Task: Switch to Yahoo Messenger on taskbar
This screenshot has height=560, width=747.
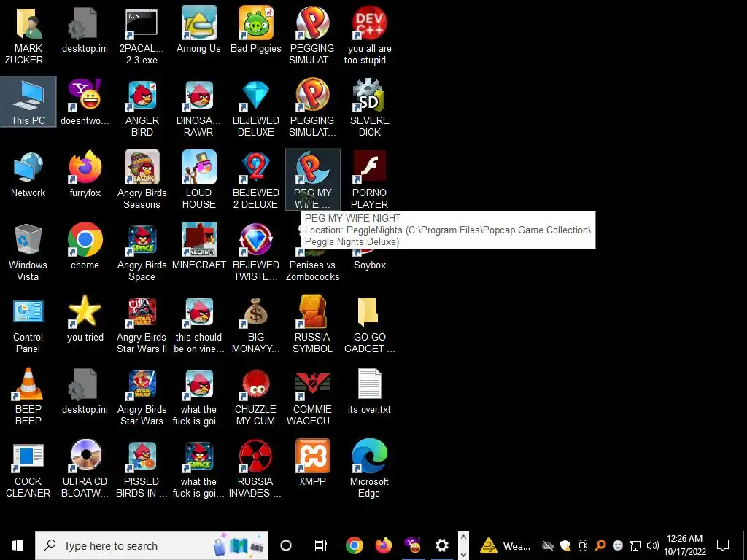Action: [x=413, y=545]
